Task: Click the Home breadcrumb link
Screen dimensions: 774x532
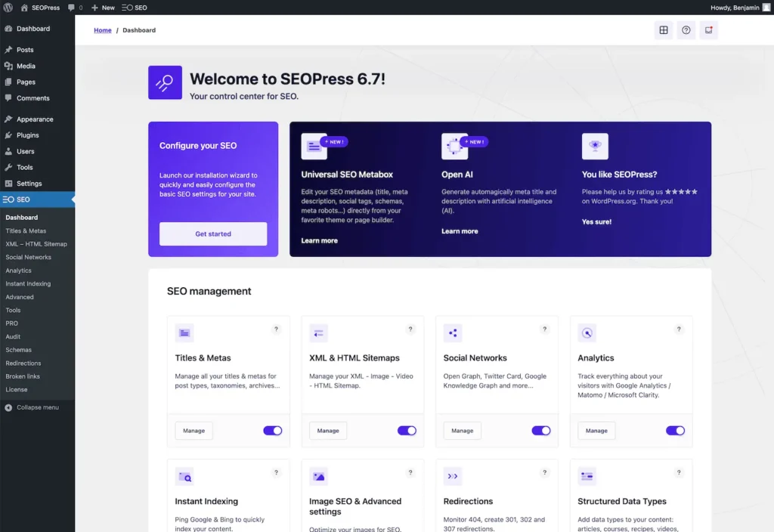Action: 102,30
